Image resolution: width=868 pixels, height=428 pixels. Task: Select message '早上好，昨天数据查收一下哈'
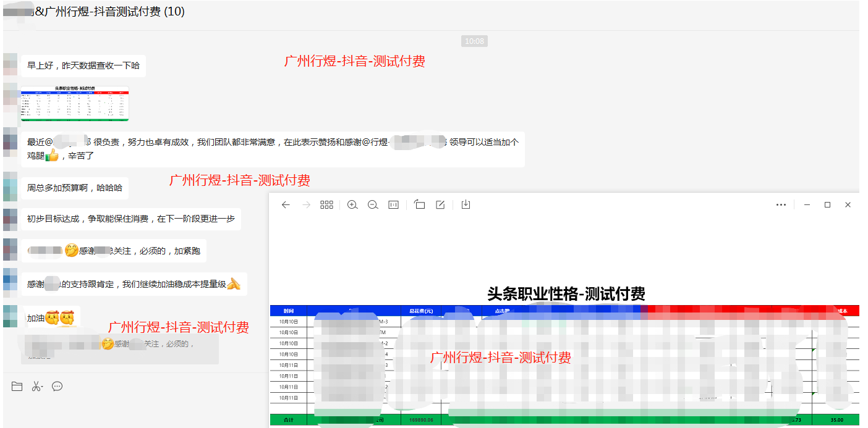[83, 65]
